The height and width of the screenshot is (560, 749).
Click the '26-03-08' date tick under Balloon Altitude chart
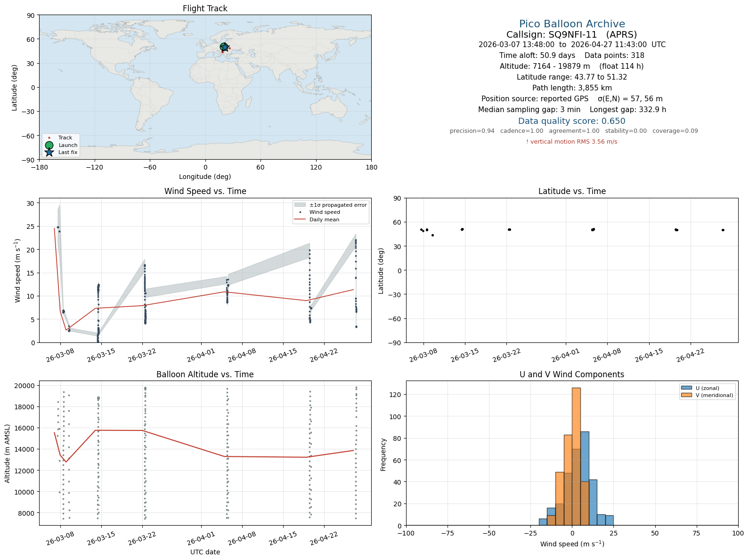coord(60,539)
